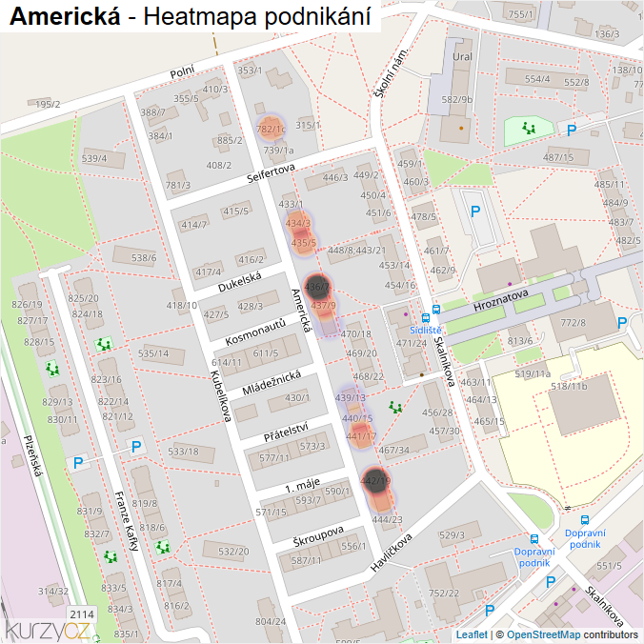Click the orange heatmap spot at 782/1c
This screenshot has height=644, width=644.
coord(271,129)
